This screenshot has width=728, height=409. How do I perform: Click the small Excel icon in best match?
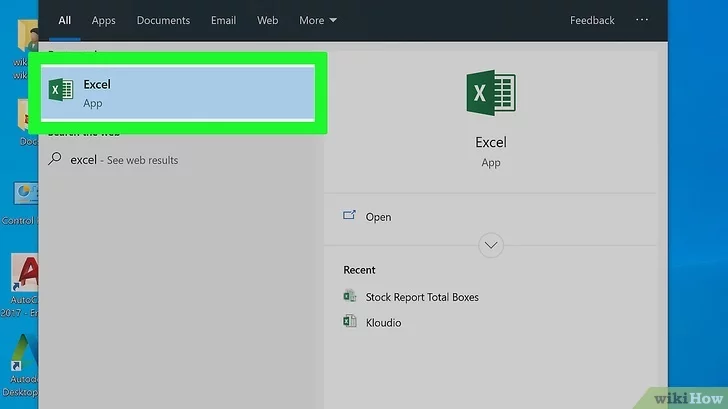(61, 90)
